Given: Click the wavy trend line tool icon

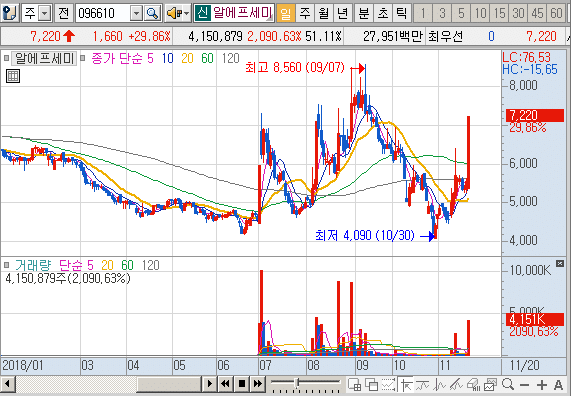Looking at the screenshot, I should point(422,385).
